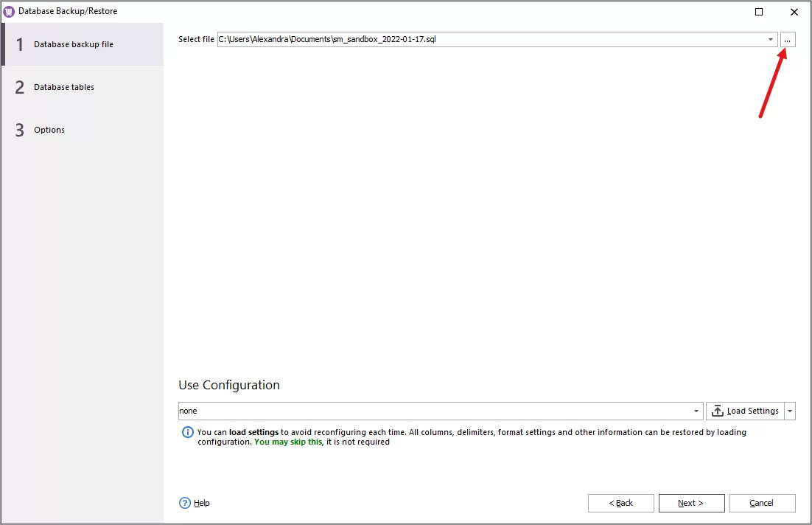
Task: Click the application logo in the title bar
Action: [x=9, y=10]
